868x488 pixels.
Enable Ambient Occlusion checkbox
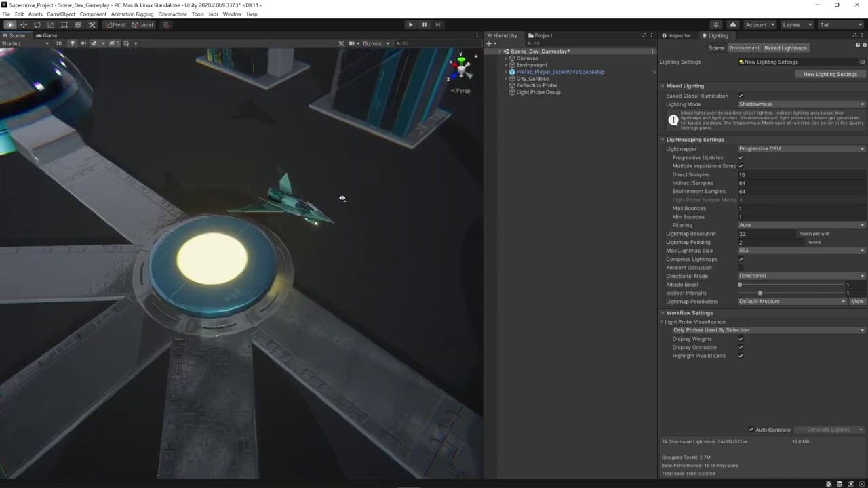tap(741, 268)
